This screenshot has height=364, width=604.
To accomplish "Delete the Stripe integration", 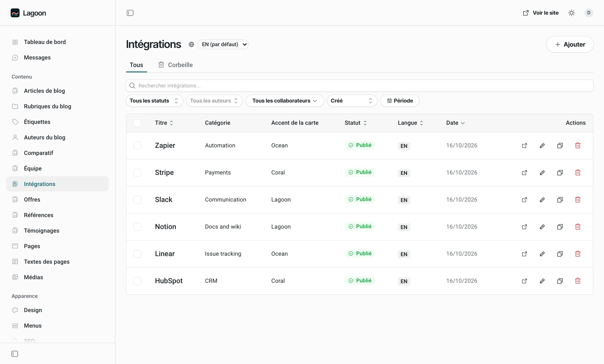I will coord(578,173).
